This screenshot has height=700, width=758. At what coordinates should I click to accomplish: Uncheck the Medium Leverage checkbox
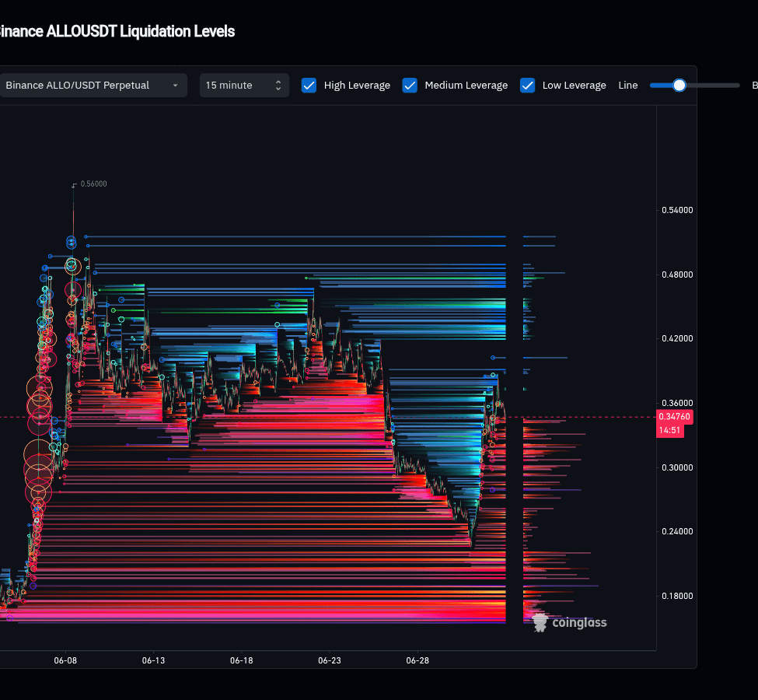[410, 85]
